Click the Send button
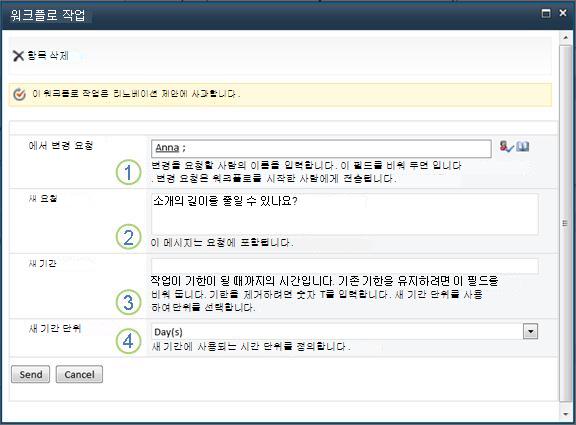This screenshot has width=576, height=425. 30,374
